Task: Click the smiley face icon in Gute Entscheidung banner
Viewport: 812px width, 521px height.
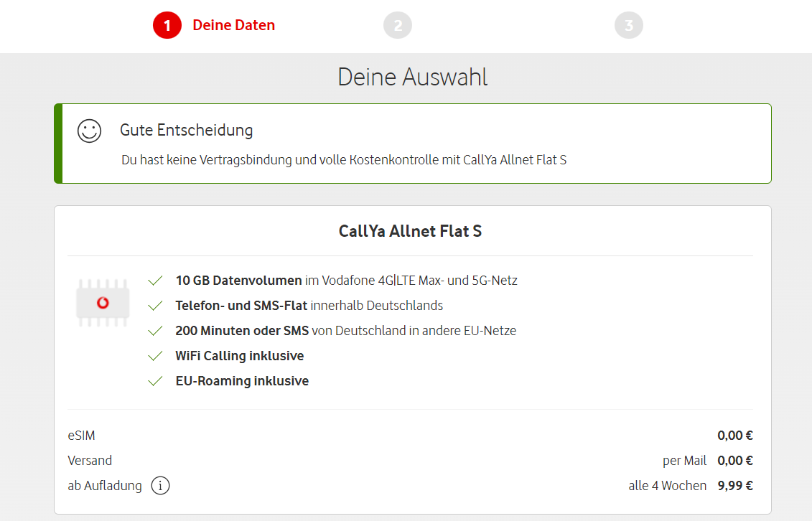Action: click(x=89, y=131)
